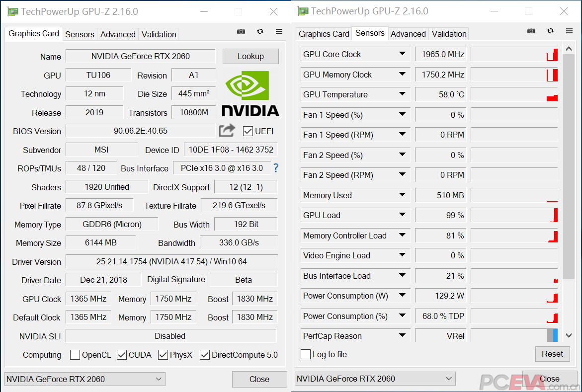Screen dimensions: 582x392
Task: Click GPU-Z app icon in right window title bar
Action: point(303,11)
